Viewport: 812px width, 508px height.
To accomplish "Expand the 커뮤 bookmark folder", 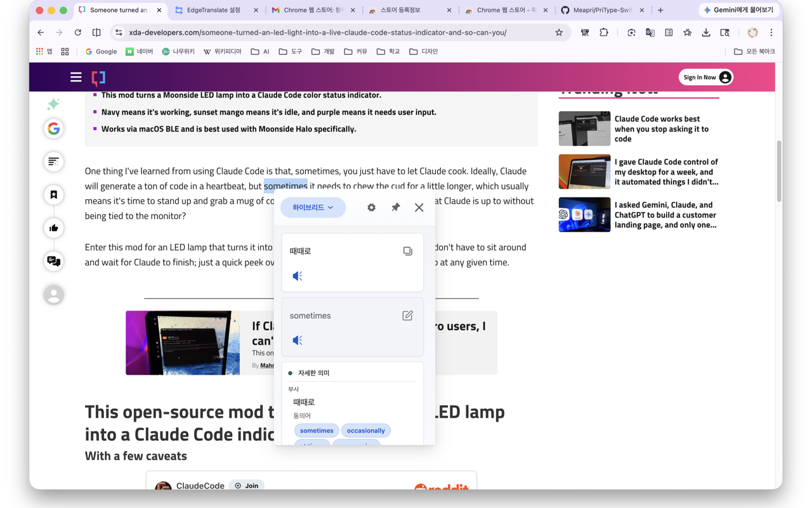I will click(355, 51).
